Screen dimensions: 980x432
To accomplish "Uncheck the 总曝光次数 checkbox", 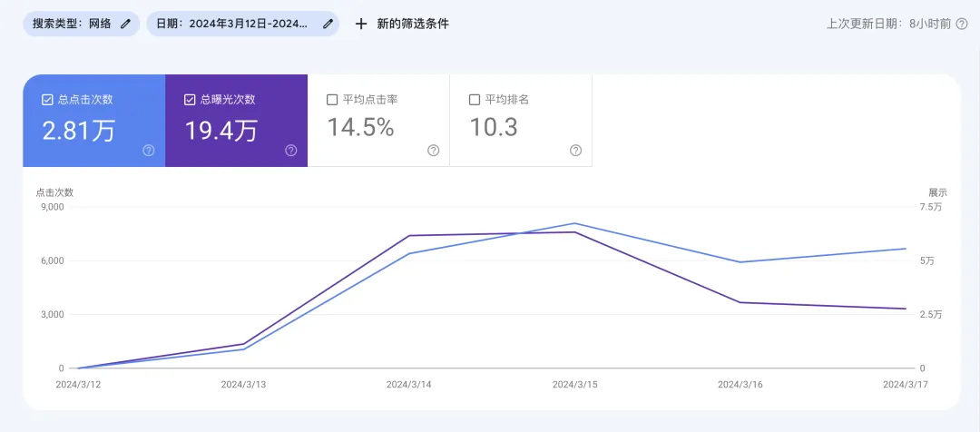I will tap(190, 100).
